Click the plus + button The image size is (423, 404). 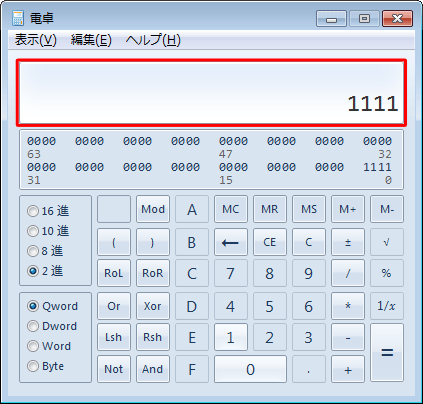pos(348,369)
